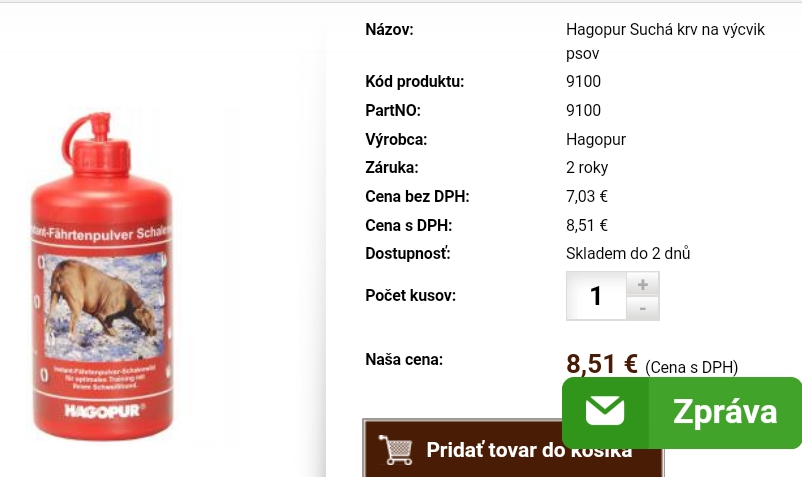The image size is (802, 477).
Task: Click the Cena s DPH 8,51 € row value
Action: [x=587, y=225]
